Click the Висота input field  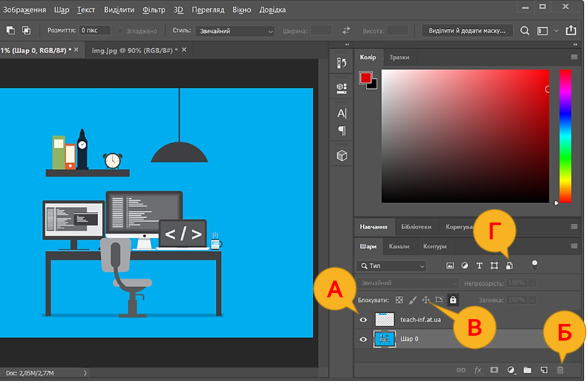coord(397,31)
